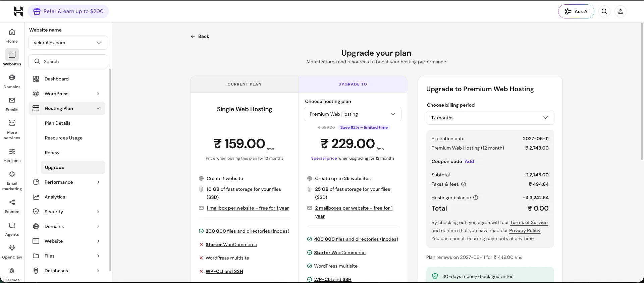Open the Ecomm icon
Image resolution: width=644 pixels, height=283 pixels.
12,202
